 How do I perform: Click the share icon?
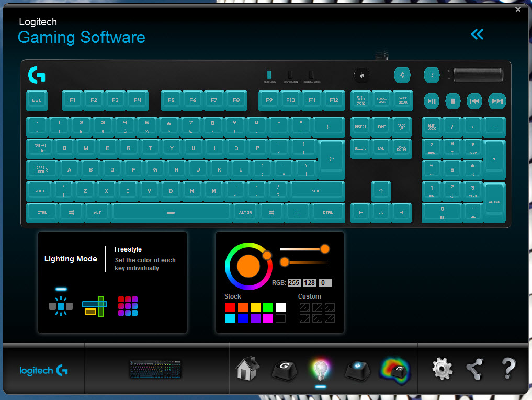click(475, 369)
